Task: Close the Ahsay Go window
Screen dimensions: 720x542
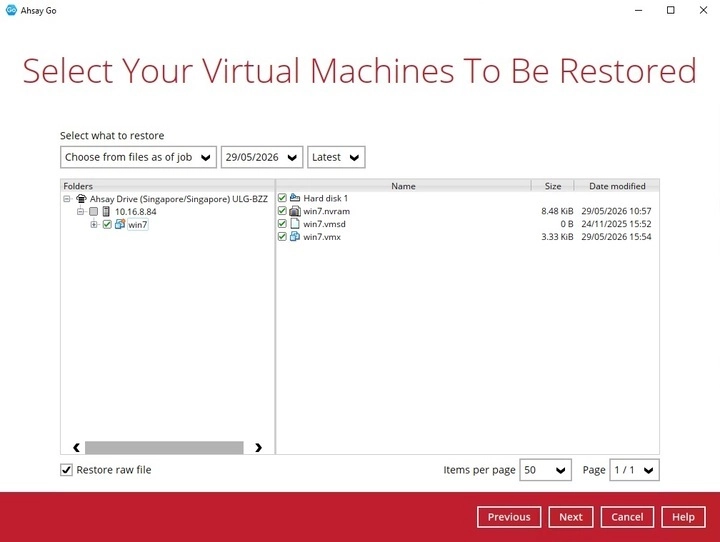Action: coord(703,10)
